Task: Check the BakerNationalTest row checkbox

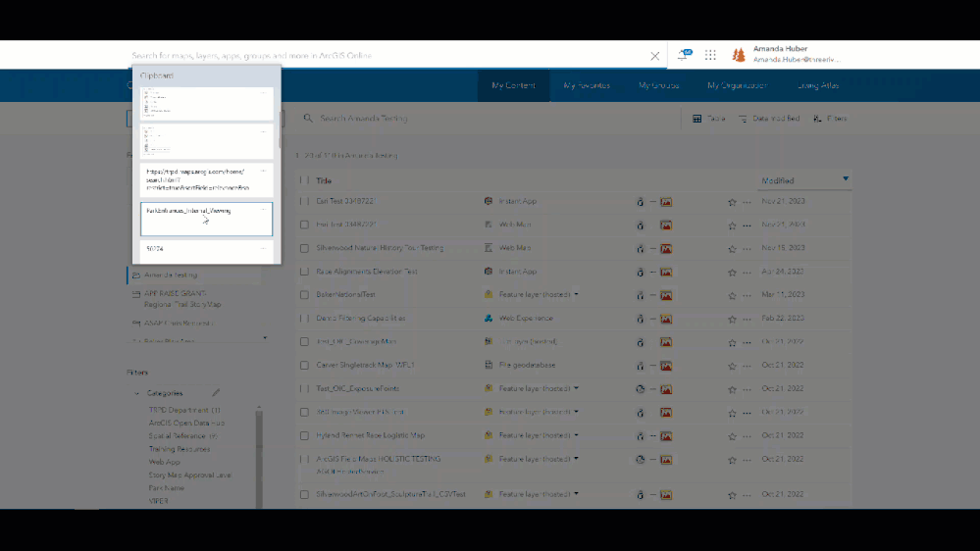Action: click(x=304, y=295)
